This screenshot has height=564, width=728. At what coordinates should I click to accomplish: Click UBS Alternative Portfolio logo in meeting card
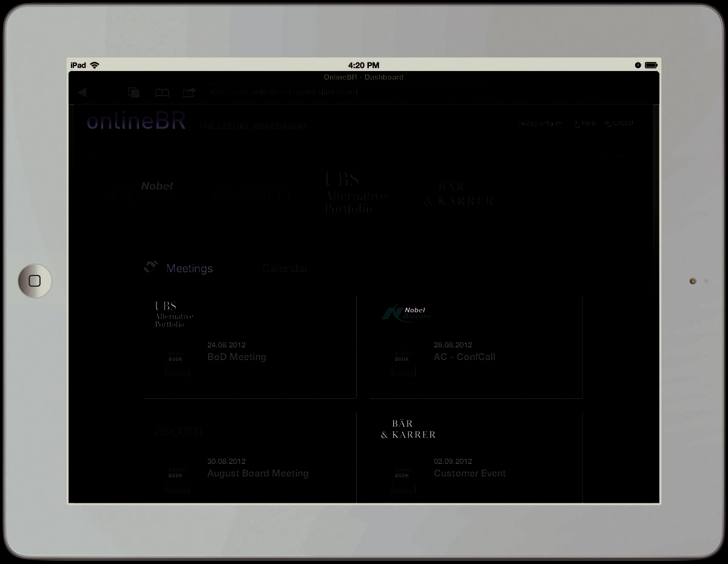coord(174,314)
